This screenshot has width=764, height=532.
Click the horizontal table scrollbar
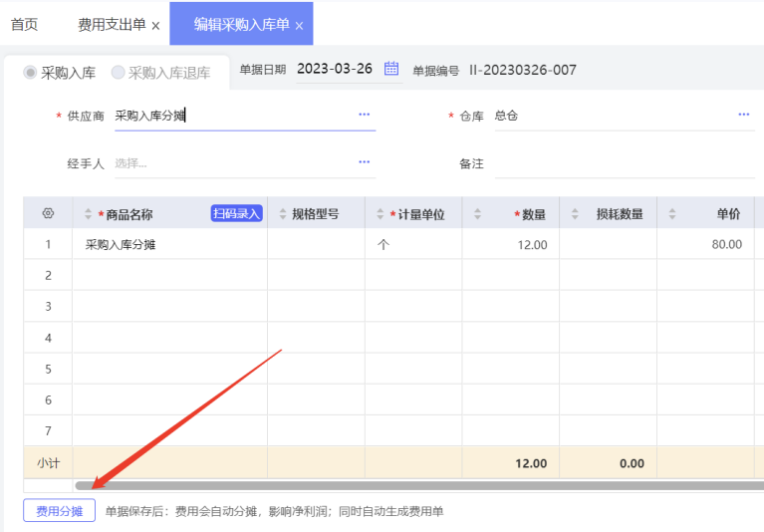coord(418,486)
